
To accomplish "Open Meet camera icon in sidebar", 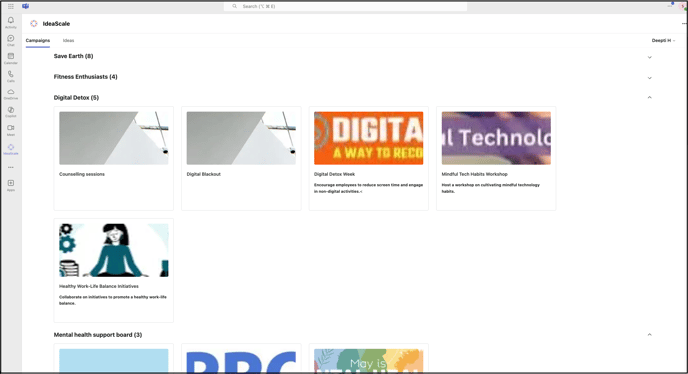I will 11,130.
